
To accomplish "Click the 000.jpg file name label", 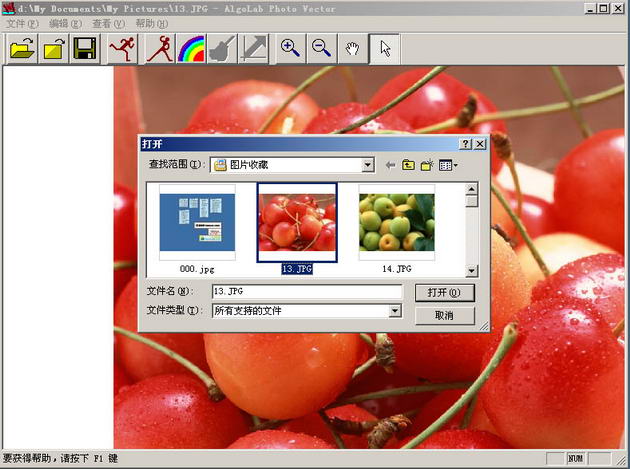I will pyautogui.click(x=197, y=269).
